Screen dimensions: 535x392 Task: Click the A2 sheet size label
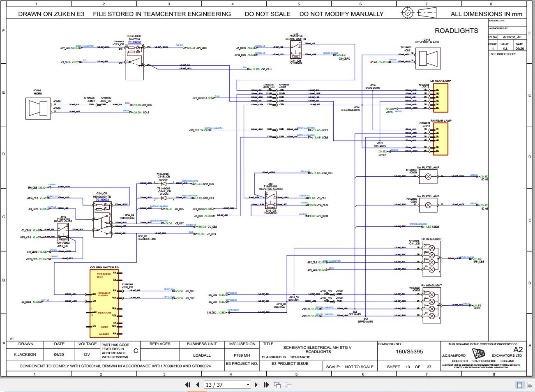coord(518,350)
